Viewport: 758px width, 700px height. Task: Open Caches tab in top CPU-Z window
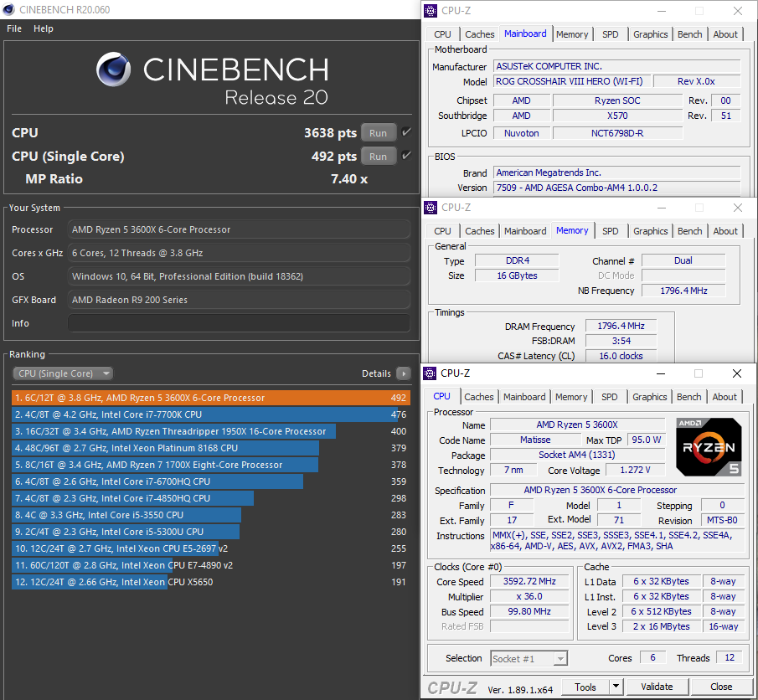480,34
